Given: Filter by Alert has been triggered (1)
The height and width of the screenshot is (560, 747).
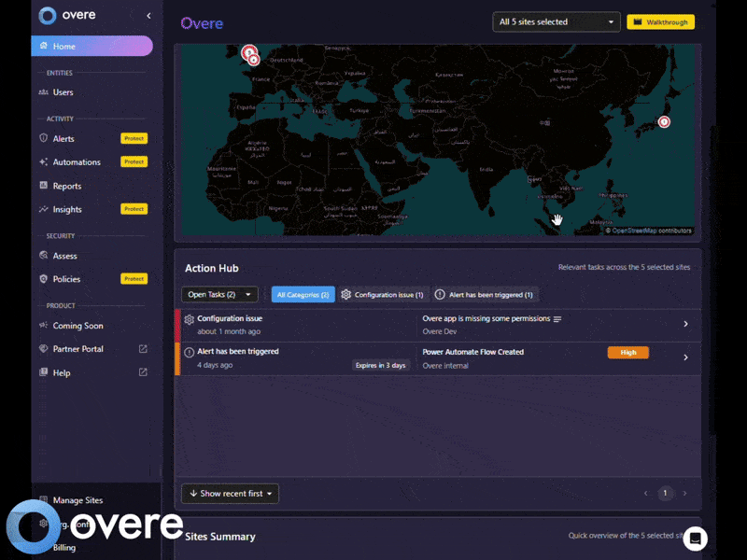Looking at the screenshot, I should (485, 295).
